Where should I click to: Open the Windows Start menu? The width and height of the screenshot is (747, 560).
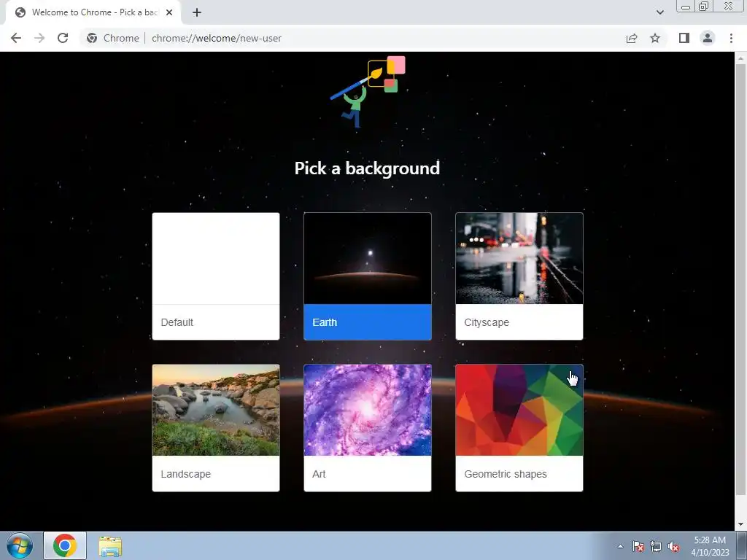[19, 545]
